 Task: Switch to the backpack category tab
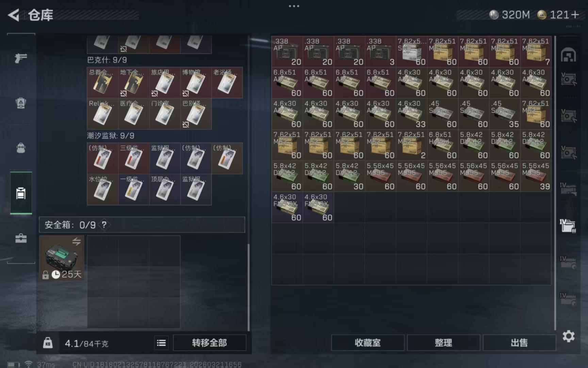tap(21, 148)
